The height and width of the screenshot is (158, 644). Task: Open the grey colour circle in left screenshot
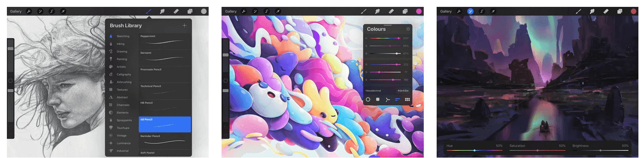coord(203,11)
